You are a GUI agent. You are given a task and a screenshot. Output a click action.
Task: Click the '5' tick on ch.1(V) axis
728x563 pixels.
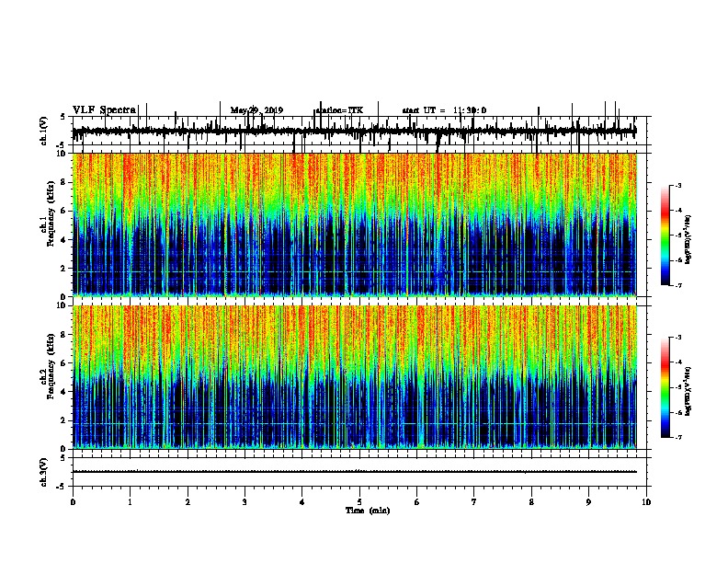tap(63, 117)
